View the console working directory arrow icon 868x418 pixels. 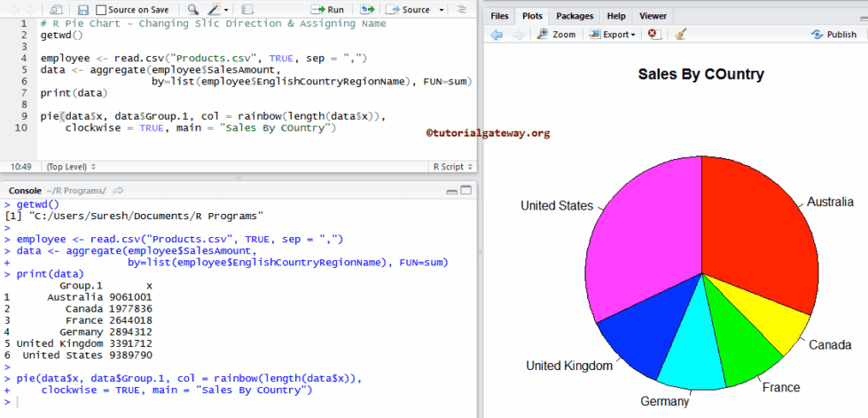click(118, 191)
